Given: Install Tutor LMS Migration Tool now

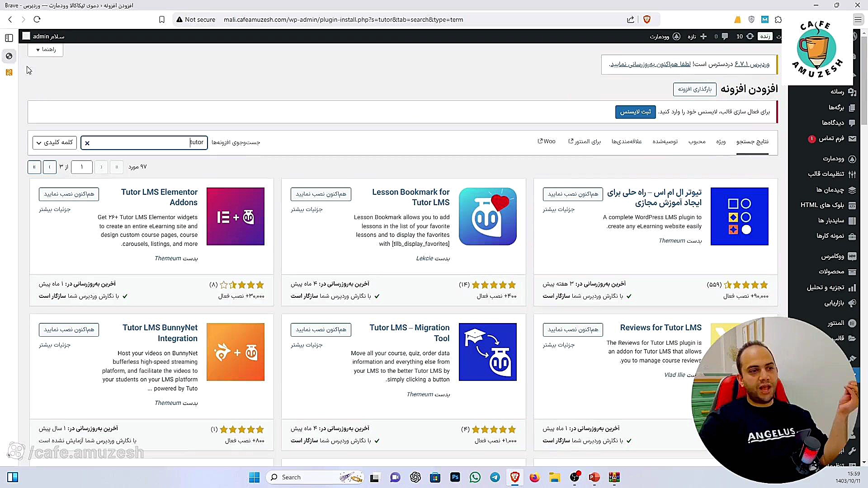Looking at the screenshot, I should click(x=321, y=330).
